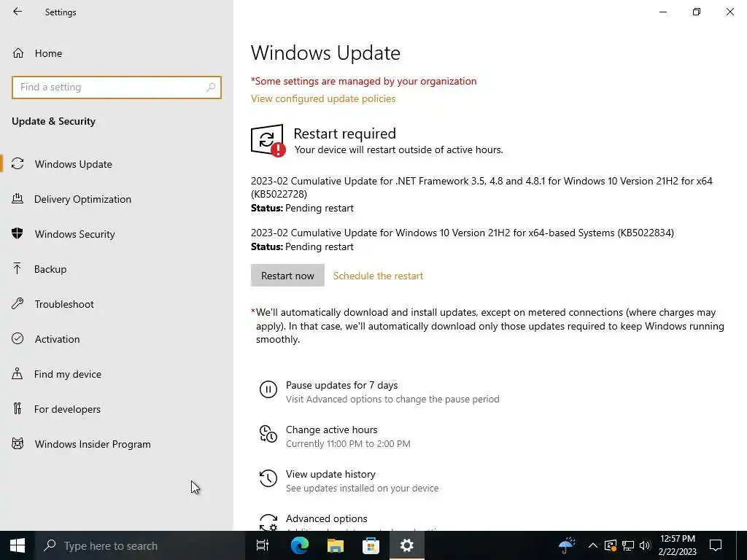The width and height of the screenshot is (747, 560).
Task: Open the Windows Start menu
Action: [18, 545]
